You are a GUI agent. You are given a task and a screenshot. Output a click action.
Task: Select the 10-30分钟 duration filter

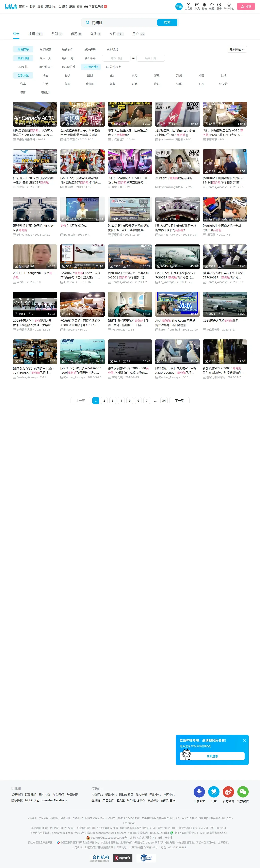pyautogui.click(x=68, y=67)
